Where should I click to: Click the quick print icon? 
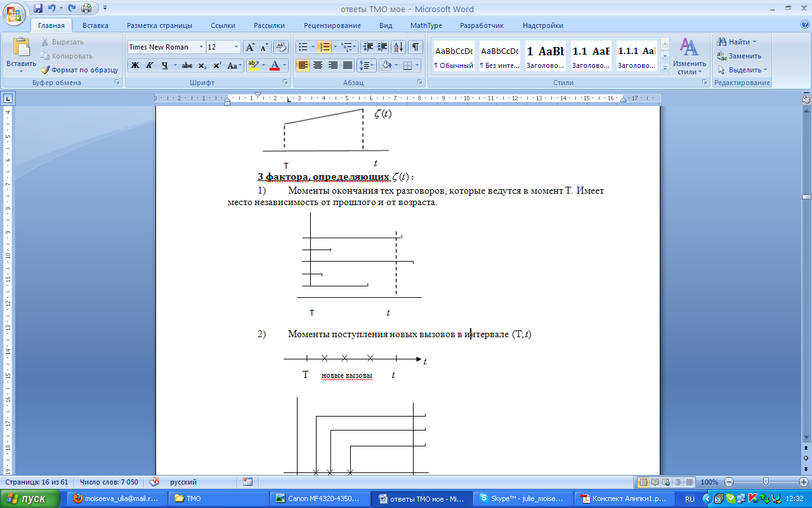(x=86, y=8)
